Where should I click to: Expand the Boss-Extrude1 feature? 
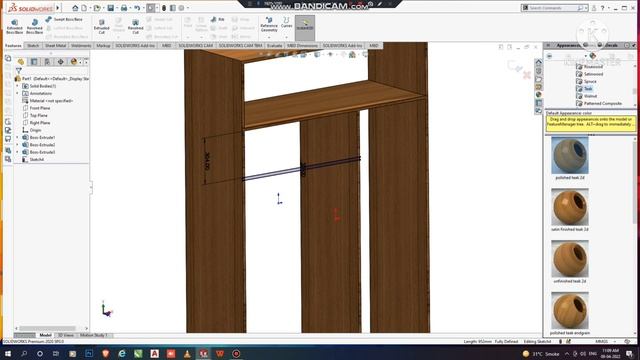(x=17, y=138)
